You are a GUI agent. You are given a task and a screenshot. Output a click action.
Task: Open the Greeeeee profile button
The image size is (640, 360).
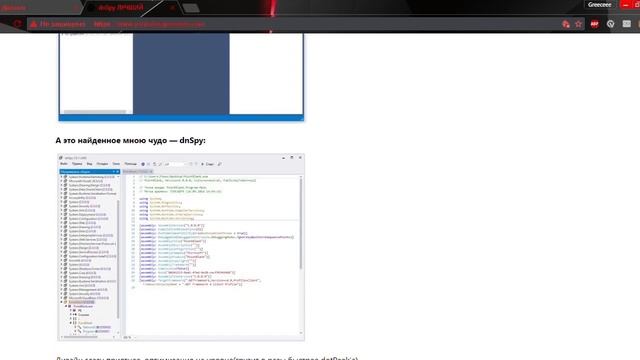click(x=600, y=5)
